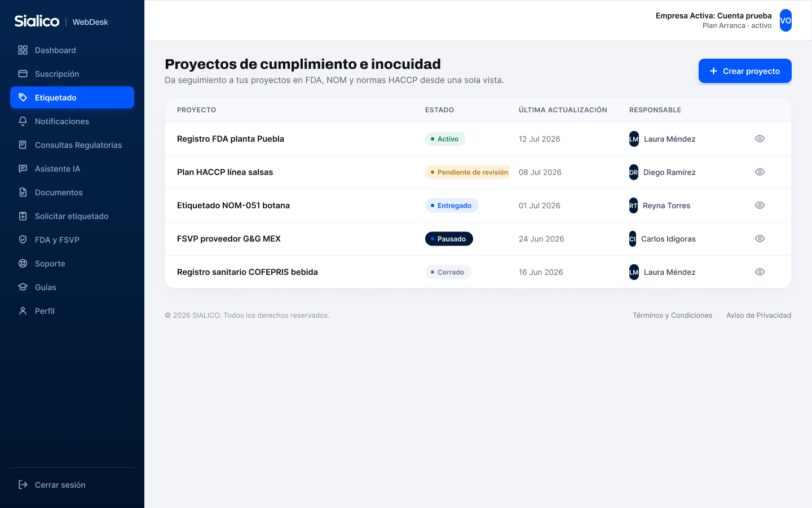Click Cerrar sesión label
The width and height of the screenshot is (812, 508).
pos(60,485)
